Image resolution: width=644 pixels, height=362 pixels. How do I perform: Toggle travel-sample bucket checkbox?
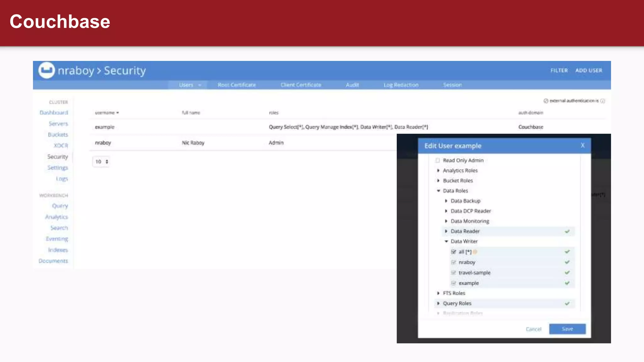[x=453, y=272]
